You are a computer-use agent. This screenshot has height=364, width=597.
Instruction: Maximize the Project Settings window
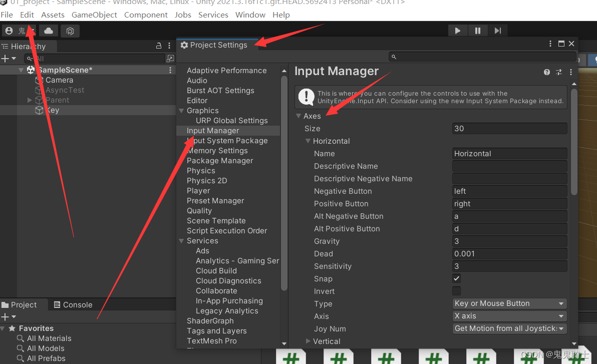(x=561, y=44)
